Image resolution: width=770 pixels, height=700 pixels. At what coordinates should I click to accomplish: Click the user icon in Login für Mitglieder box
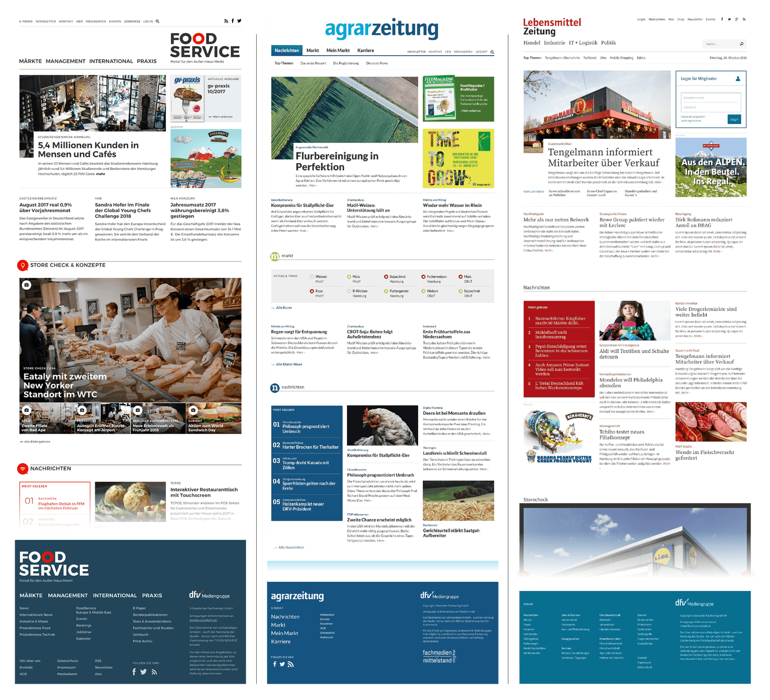[x=738, y=79]
